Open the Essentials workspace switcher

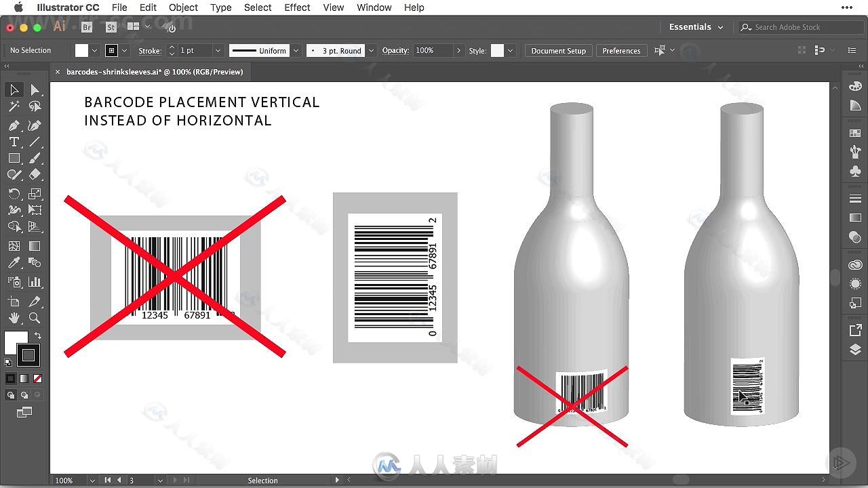tap(696, 27)
